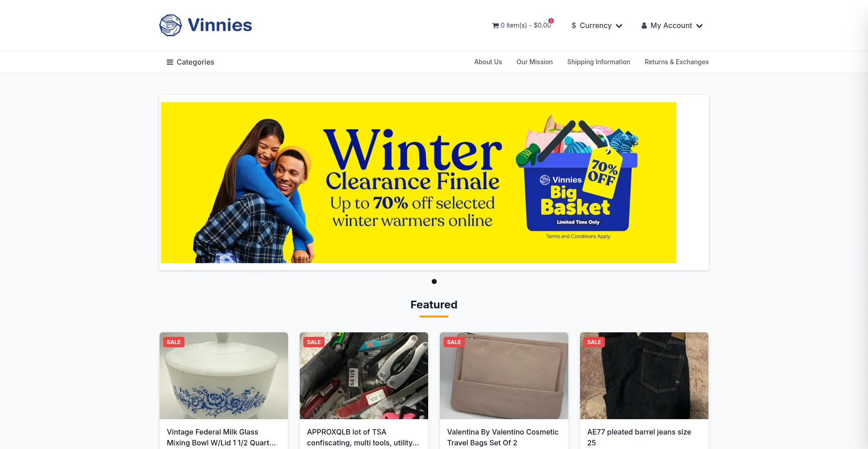Click the cart item count badge

(551, 21)
